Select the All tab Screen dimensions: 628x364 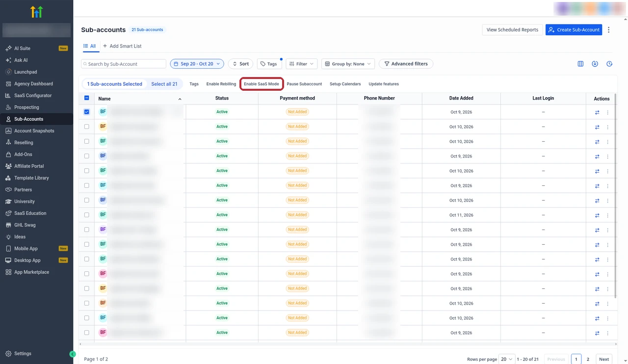point(89,46)
